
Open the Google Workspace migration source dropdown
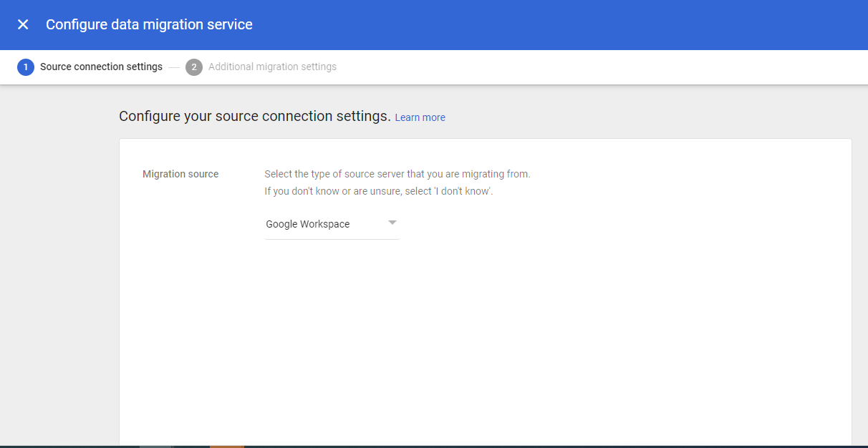pos(332,224)
